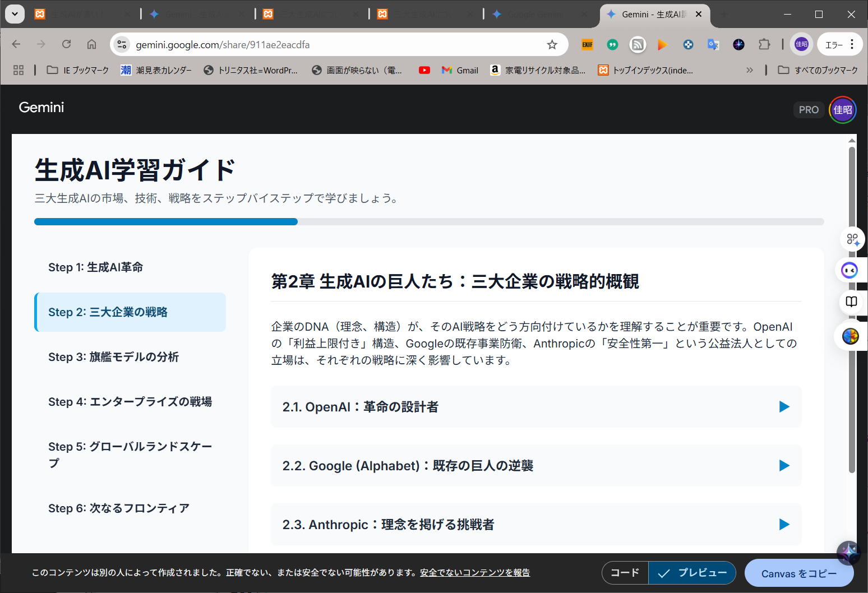Screen dimensions: 868x593
Task: Click the 安全でないコンテンツを報告 link
Action: click(x=475, y=572)
